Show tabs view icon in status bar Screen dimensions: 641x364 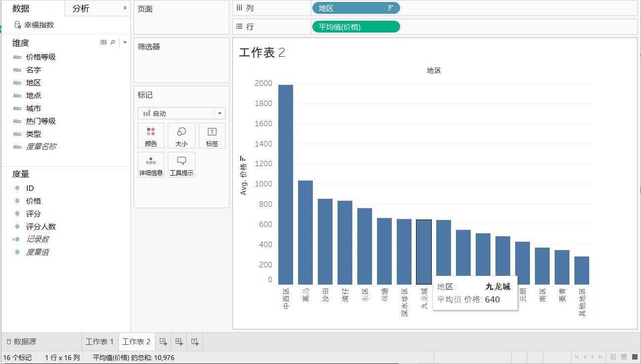[x=634, y=357]
